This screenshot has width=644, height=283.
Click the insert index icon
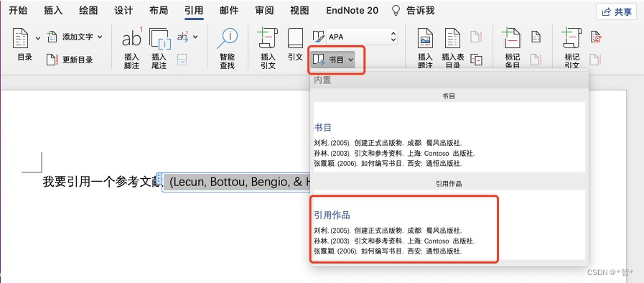[536, 37]
